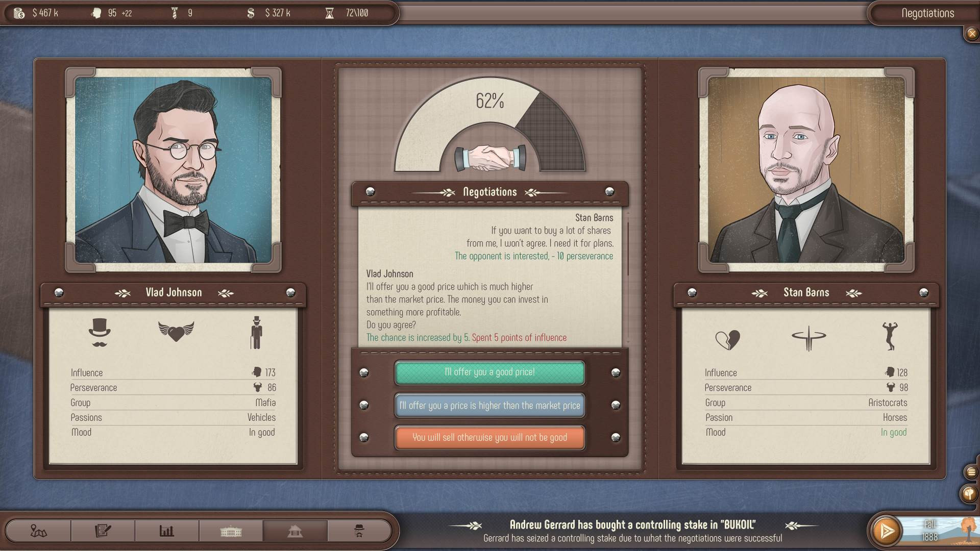
Task: Choose offer higher than market price option
Action: (489, 406)
